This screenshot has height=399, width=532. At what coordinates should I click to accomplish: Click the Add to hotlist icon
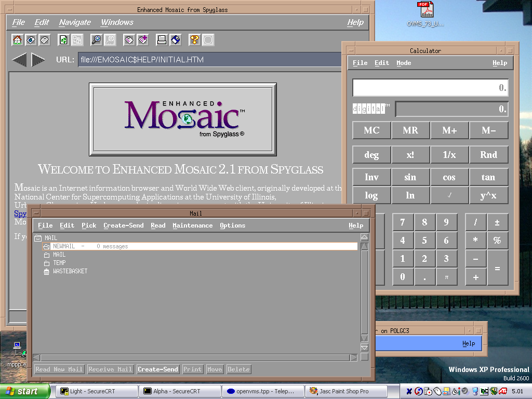[142, 39]
